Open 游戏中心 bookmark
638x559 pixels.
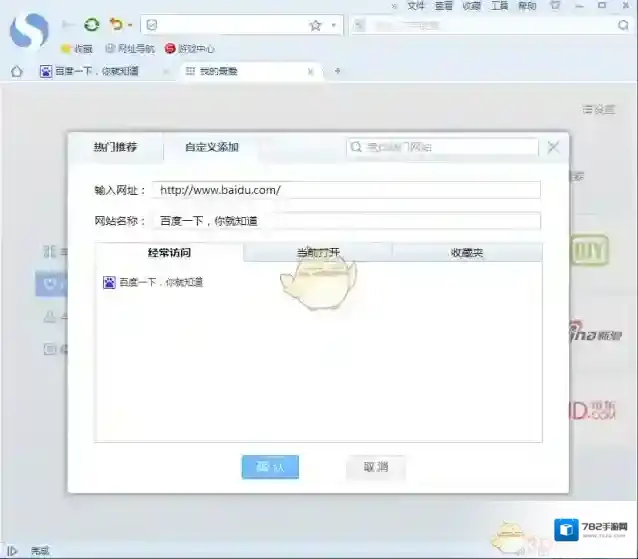coord(190,49)
